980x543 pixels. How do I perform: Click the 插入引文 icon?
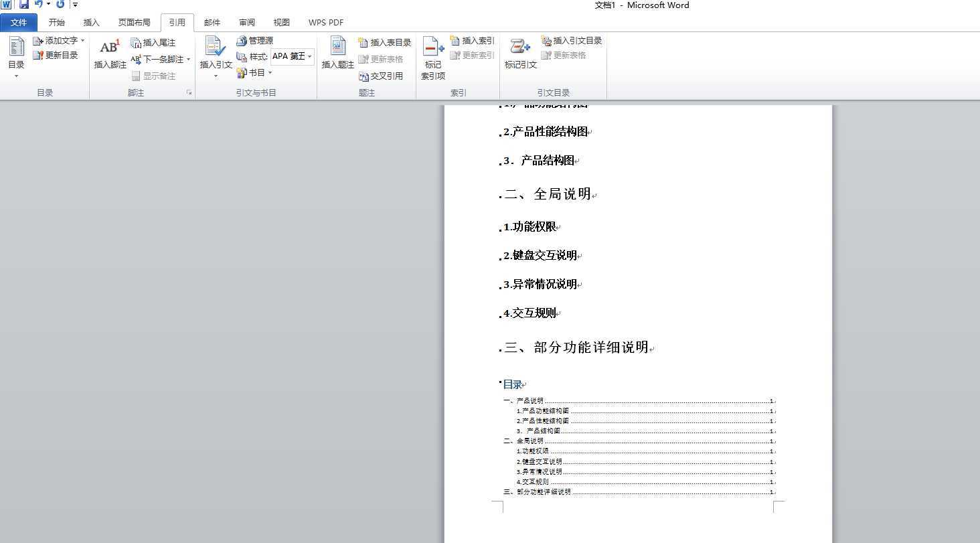(x=216, y=47)
